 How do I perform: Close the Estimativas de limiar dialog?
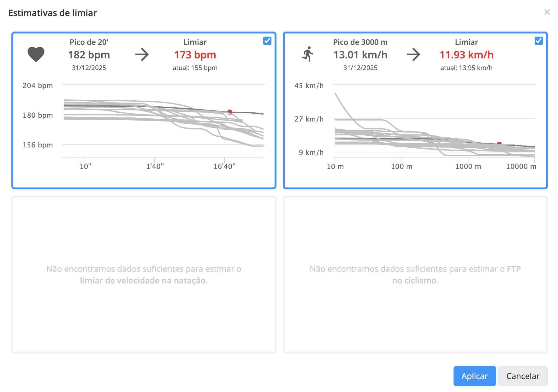click(x=547, y=12)
